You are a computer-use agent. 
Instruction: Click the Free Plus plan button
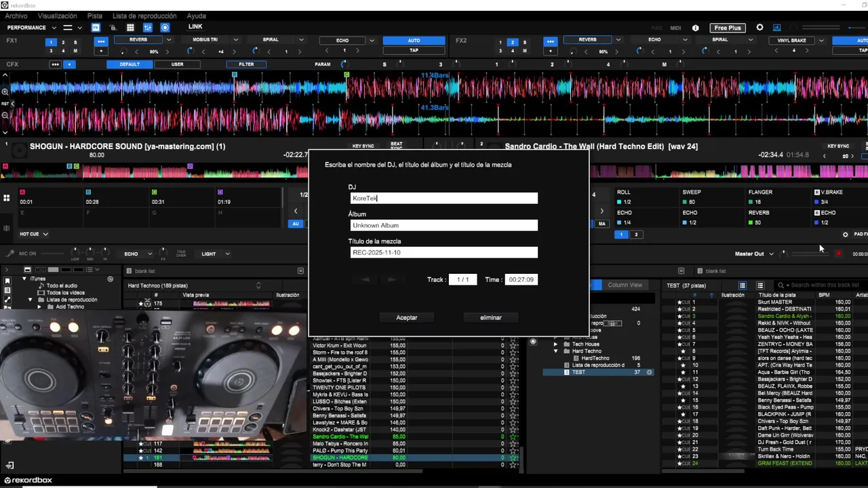[728, 28]
